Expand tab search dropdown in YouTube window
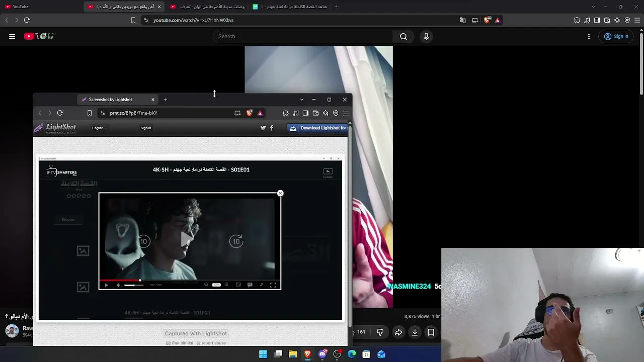The image size is (644, 362). [x=593, y=7]
